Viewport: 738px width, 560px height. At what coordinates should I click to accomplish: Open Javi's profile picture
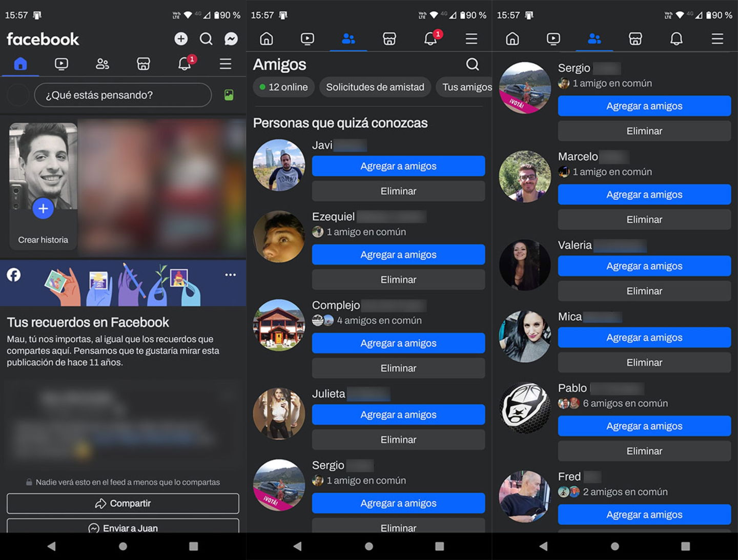point(279,165)
